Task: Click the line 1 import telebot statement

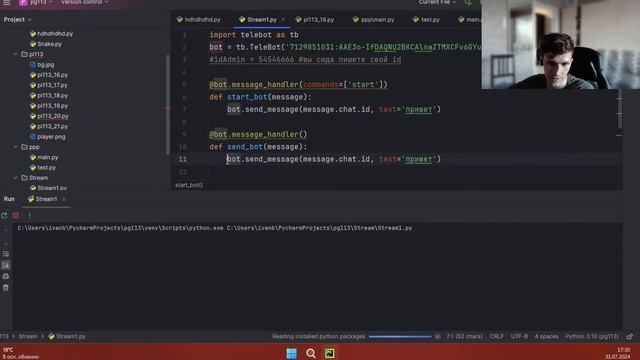Action: (x=254, y=35)
